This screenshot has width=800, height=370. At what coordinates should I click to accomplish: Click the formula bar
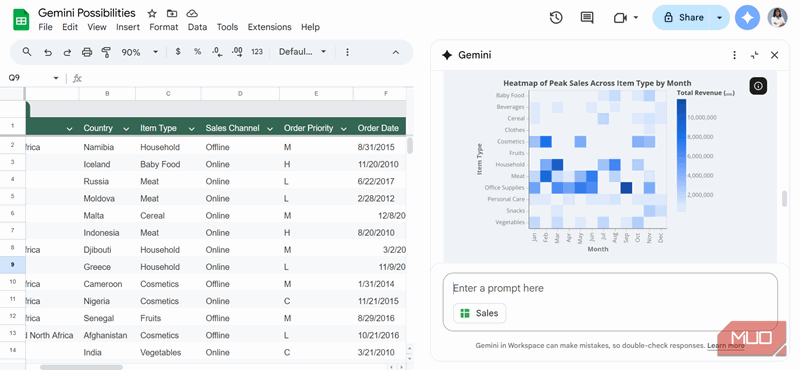pos(247,78)
